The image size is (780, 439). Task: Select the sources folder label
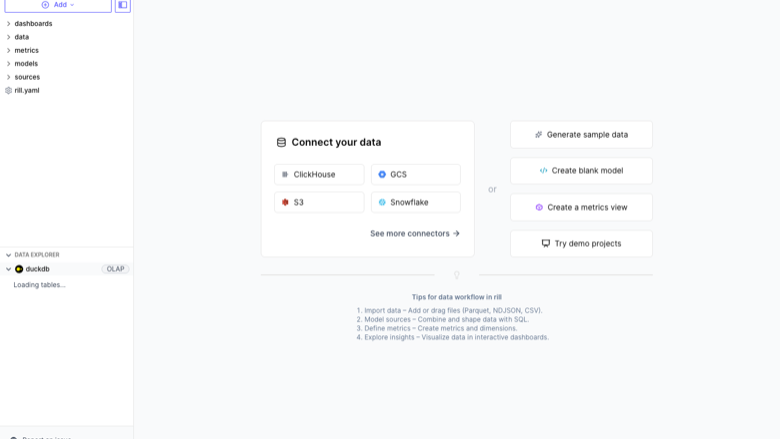tap(27, 78)
